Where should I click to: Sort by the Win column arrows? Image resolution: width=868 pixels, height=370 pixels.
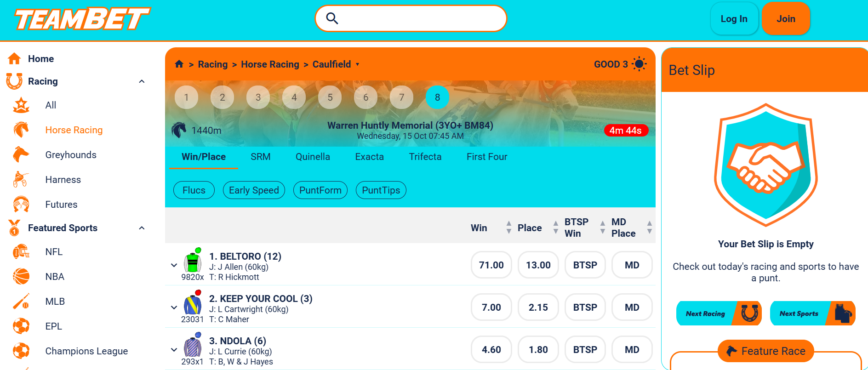(508, 228)
